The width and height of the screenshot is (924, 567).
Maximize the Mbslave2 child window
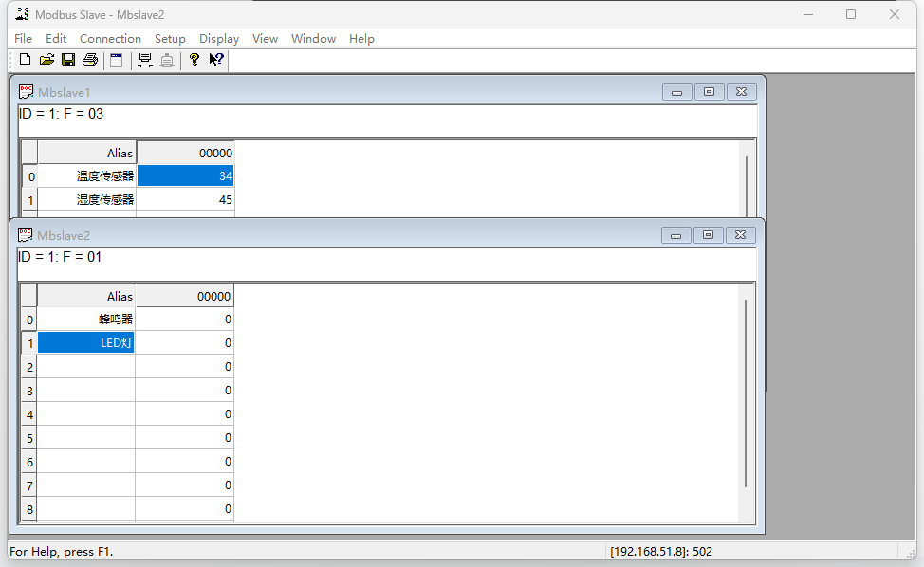tap(708, 235)
